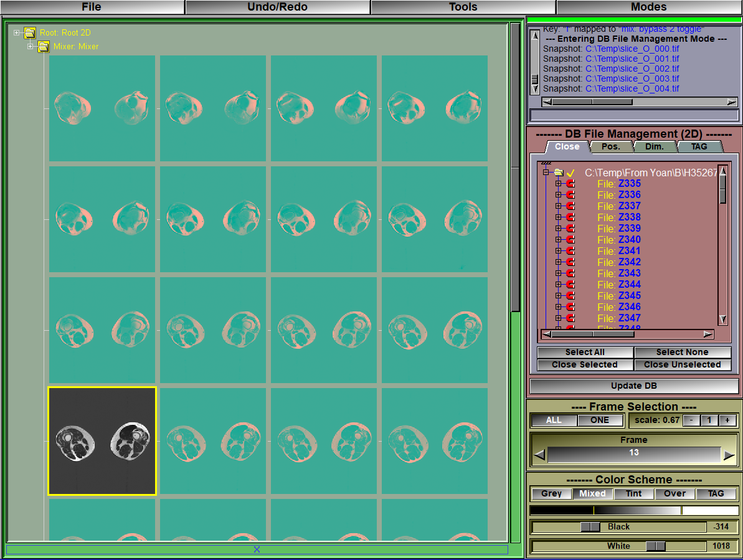Expand the File Z337 node
The height and width of the screenshot is (560, 743).
(558, 206)
